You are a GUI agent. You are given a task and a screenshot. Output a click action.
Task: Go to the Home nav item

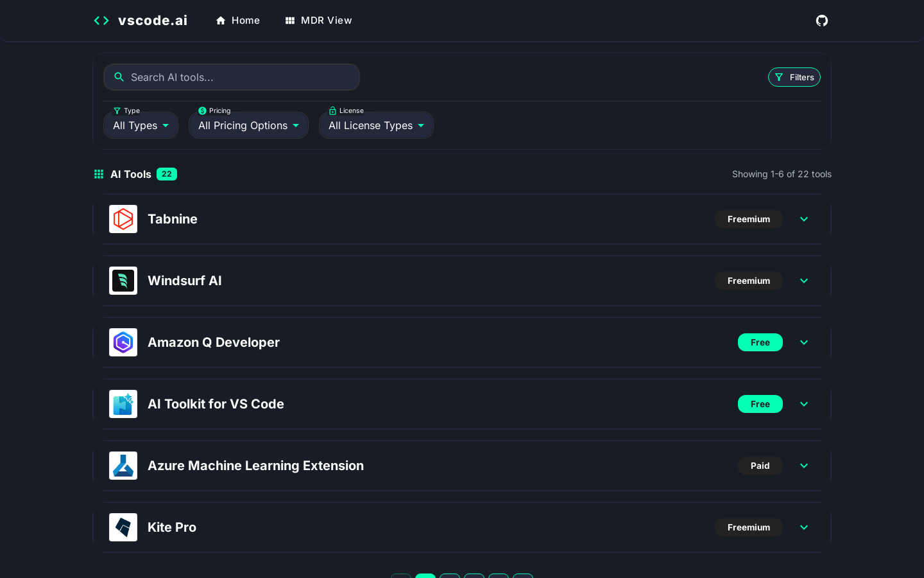pyautogui.click(x=237, y=21)
